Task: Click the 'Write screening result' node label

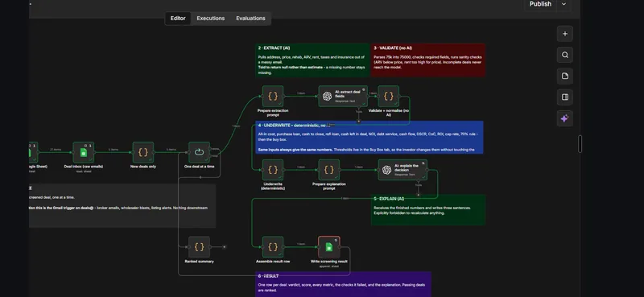Action: click(x=328, y=262)
